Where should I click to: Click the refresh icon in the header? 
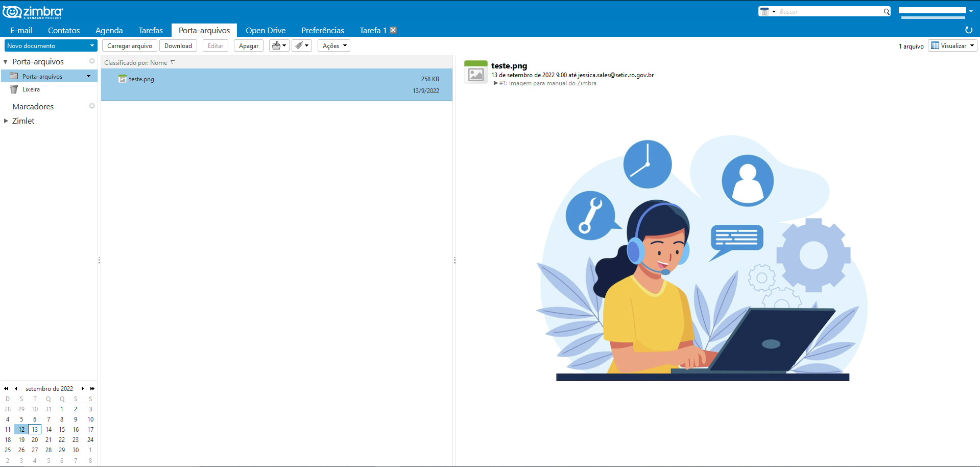968,30
